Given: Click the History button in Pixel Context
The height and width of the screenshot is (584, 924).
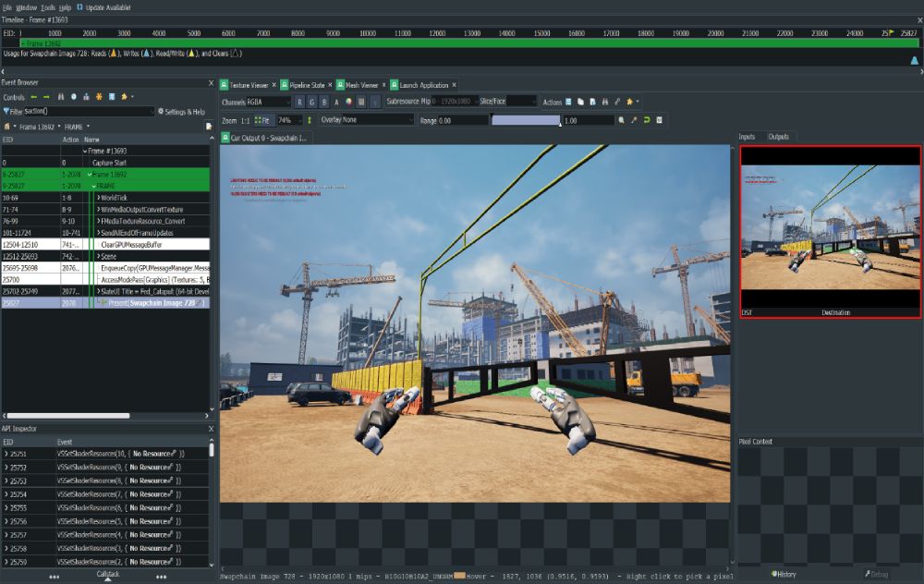Looking at the screenshot, I should click(784, 574).
